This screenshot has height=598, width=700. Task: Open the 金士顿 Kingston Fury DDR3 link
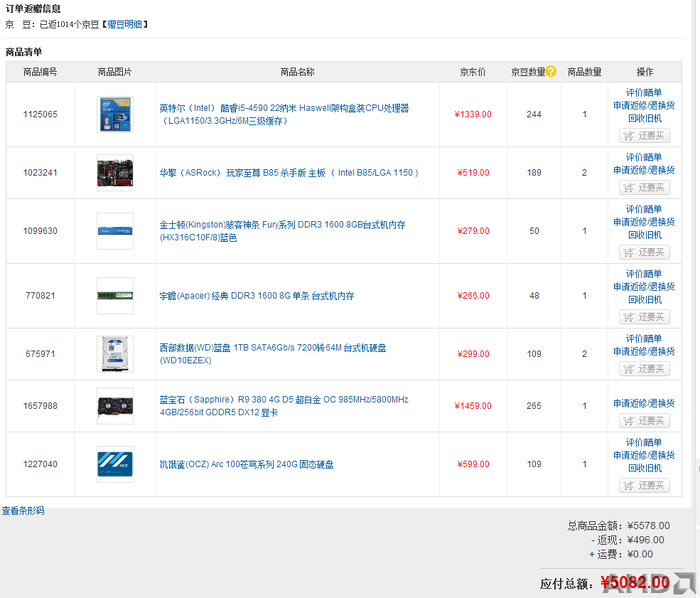pyautogui.click(x=282, y=231)
